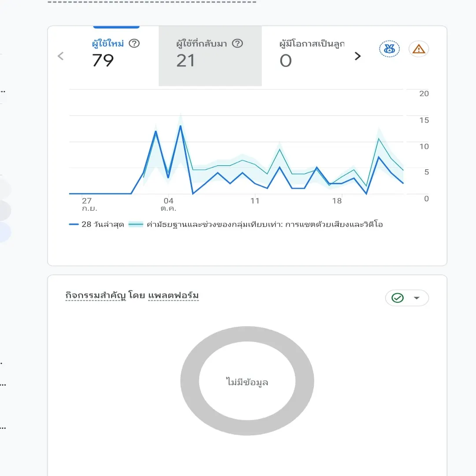The width and height of the screenshot is (476, 476).
Task: Open the กิจกรรมสำคัญ metric selector
Action: click(x=96, y=295)
